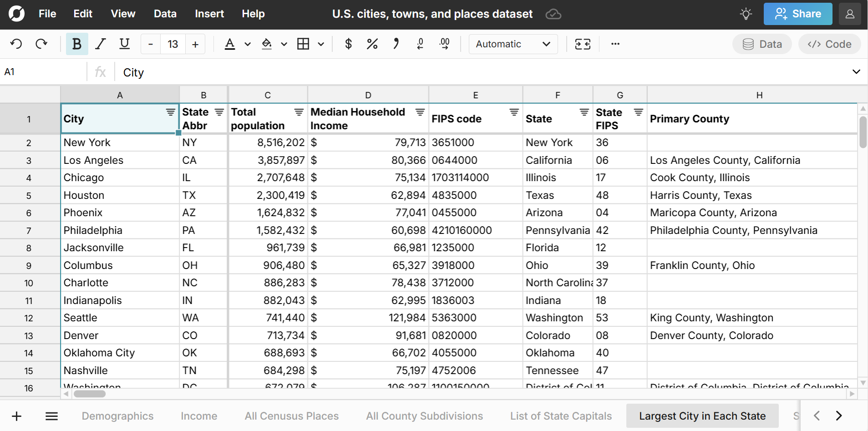This screenshot has height=431, width=868.
Task: Open the fill color bucket picker
Action: click(x=267, y=44)
